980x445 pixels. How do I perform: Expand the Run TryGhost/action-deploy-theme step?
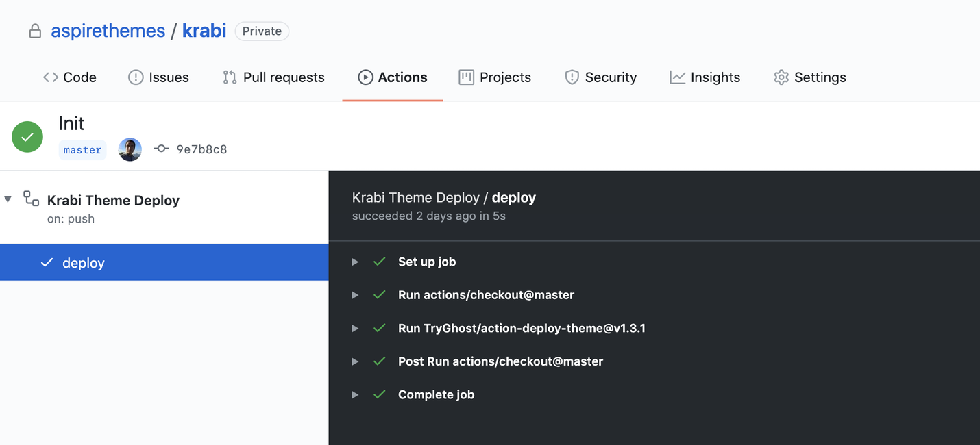355,329
